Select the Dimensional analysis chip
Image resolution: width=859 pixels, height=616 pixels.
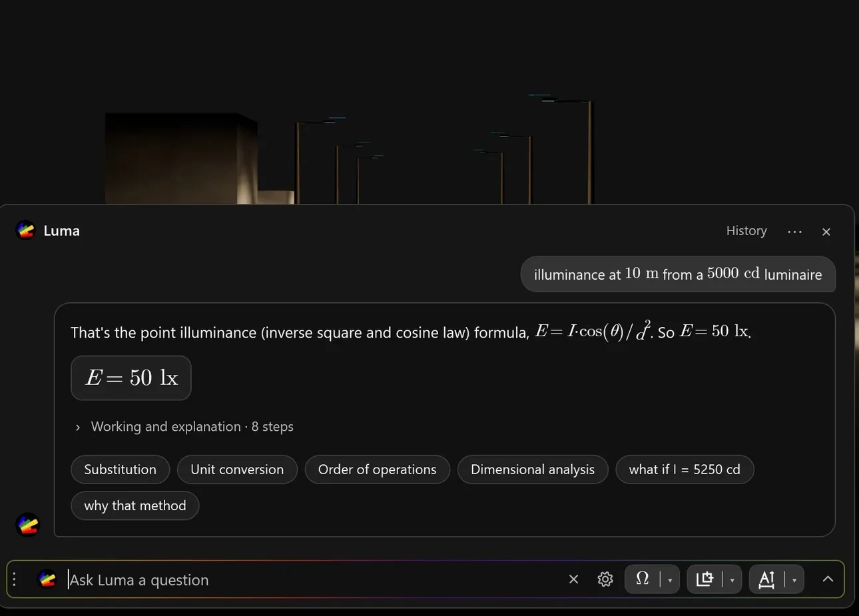533,469
